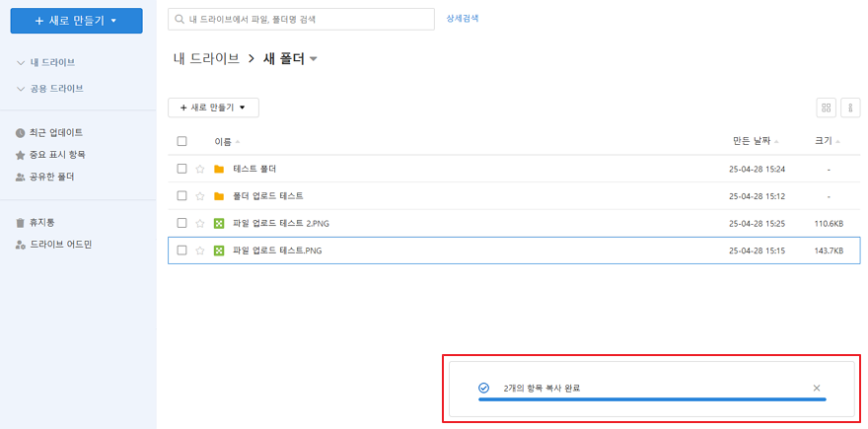This screenshot has width=868, height=429.
Task: Click the search magnifier icon
Action: [179, 19]
